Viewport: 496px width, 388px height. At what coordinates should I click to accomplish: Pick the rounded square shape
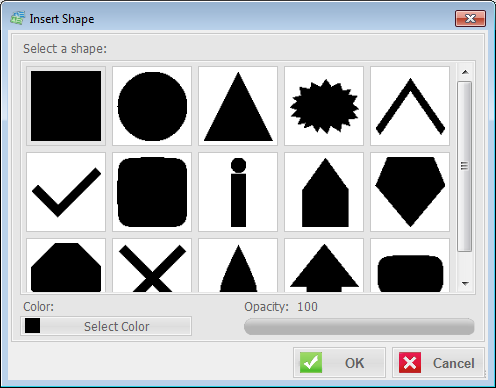pos(152,192)
